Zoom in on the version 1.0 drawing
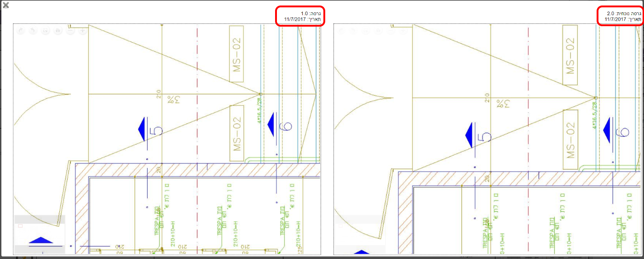This screenshot has height=259, width=644. tap(82, 31)
